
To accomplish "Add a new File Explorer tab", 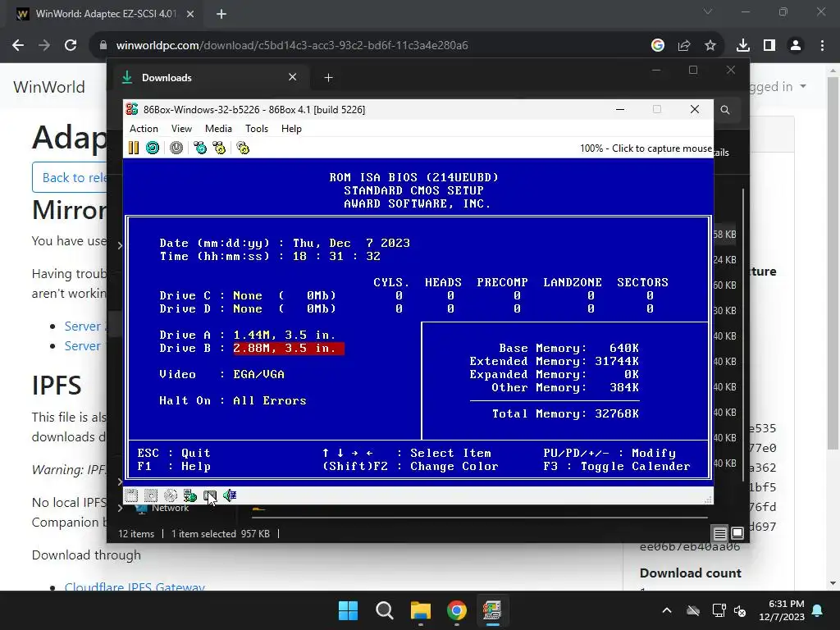I will [x=328, y=78].
